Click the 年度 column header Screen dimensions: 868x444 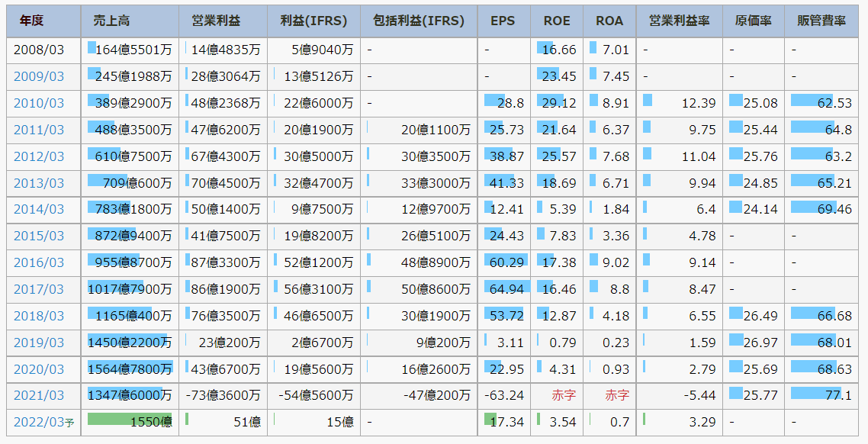43,21
